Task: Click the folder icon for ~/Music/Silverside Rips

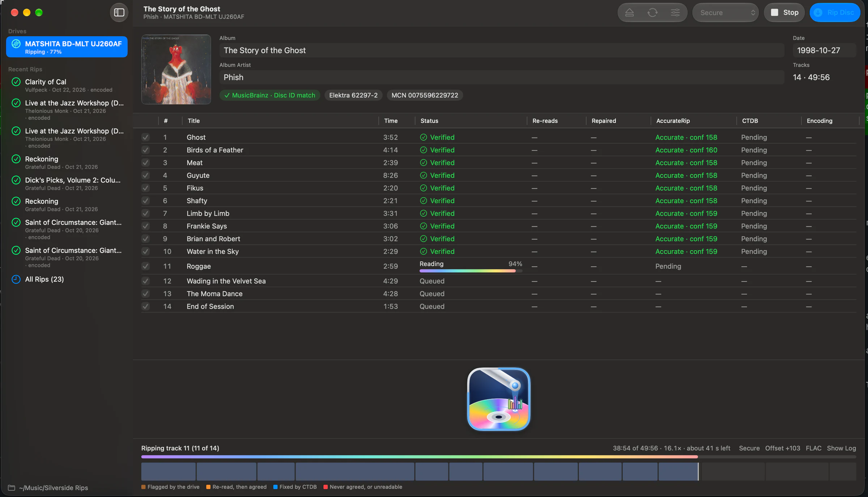Action: 12,488
